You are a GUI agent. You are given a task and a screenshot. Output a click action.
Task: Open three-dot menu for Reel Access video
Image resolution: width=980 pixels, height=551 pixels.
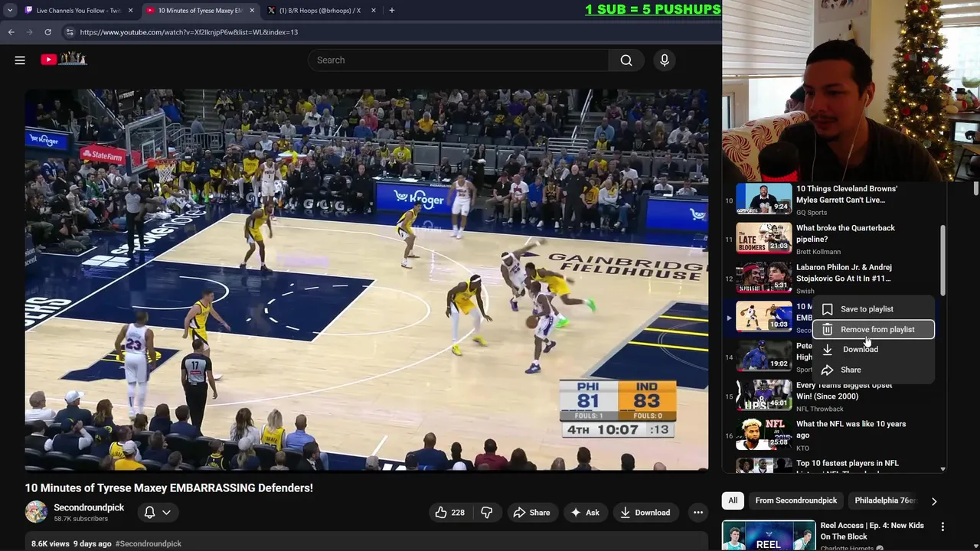pos(942,527)
